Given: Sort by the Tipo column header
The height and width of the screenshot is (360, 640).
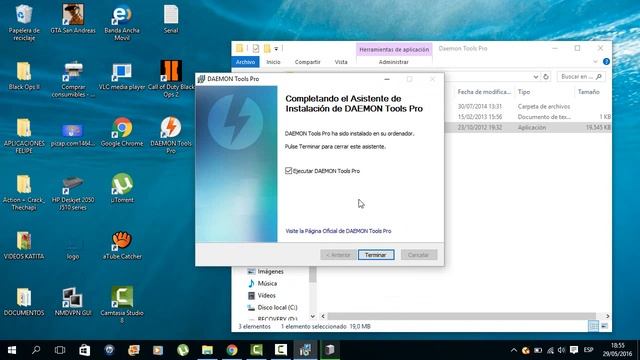Looking at the screenshot, I should (524, 92).
